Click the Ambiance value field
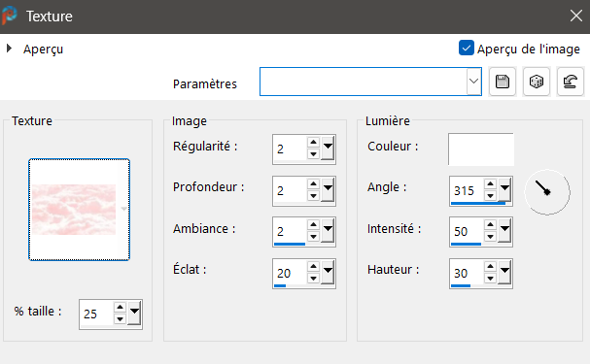 [x=290, y=231]
